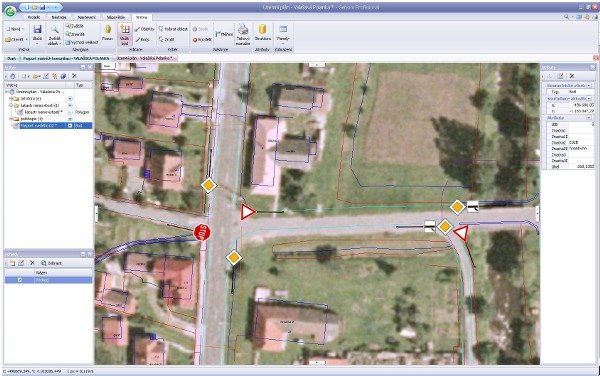Click the yellow Struktura cylinder icon
The height and width of the screenshot is (376, 600).
click(x=262, y=29)
